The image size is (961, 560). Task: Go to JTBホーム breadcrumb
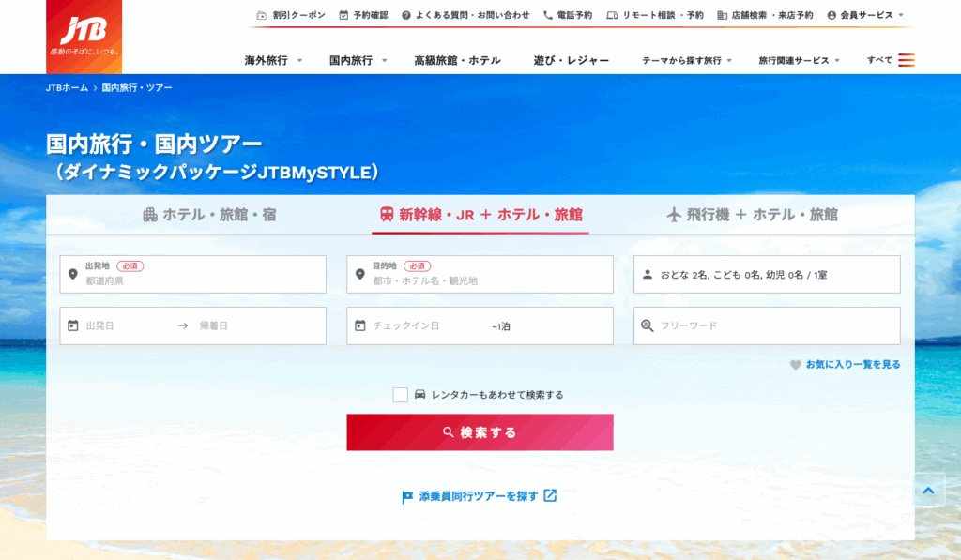(67, 87)
